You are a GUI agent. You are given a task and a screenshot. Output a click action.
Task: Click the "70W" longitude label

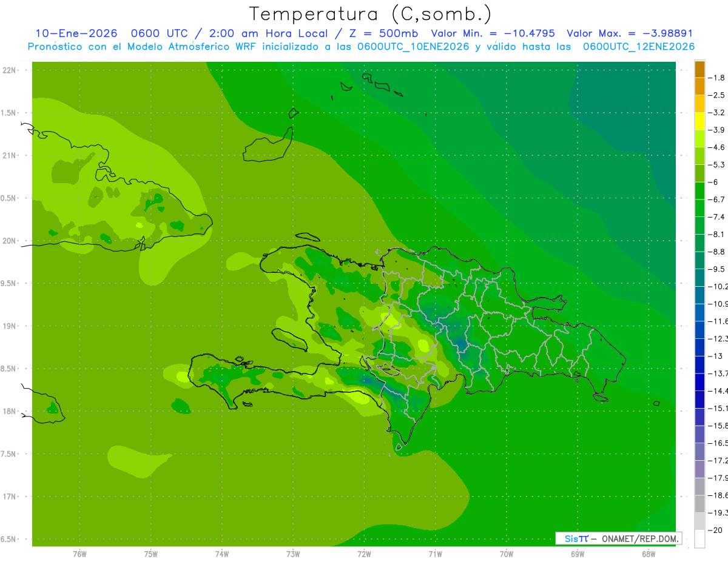click(x=507, y=554)
